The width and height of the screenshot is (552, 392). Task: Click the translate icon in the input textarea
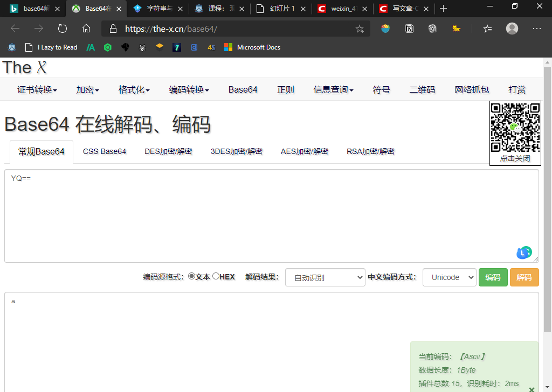(523, 252)
